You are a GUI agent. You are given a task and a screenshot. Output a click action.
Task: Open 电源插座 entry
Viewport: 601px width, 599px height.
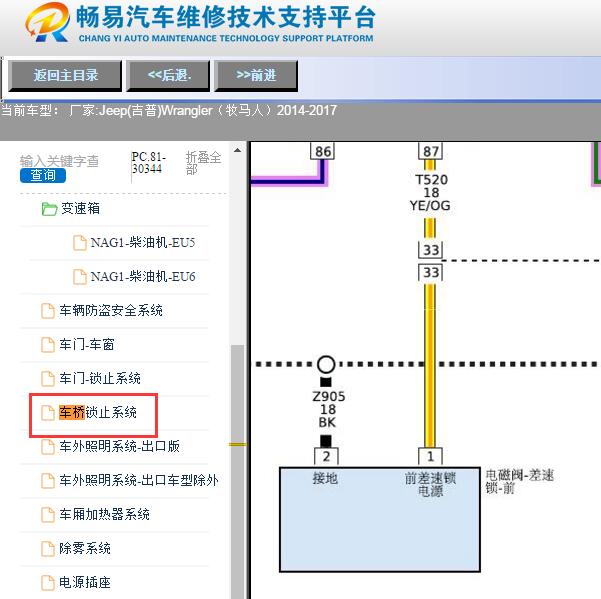[85, 583]
